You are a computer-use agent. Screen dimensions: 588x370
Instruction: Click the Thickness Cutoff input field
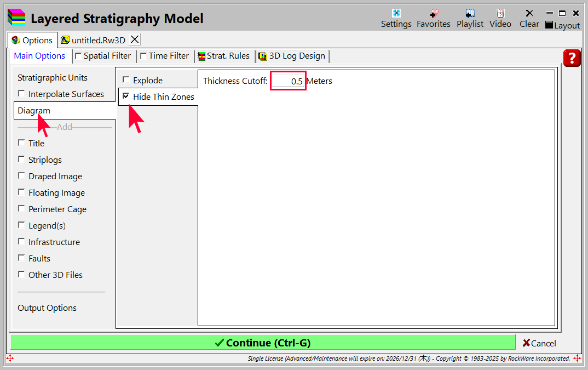pyautogui.click(x=288, y=81)
